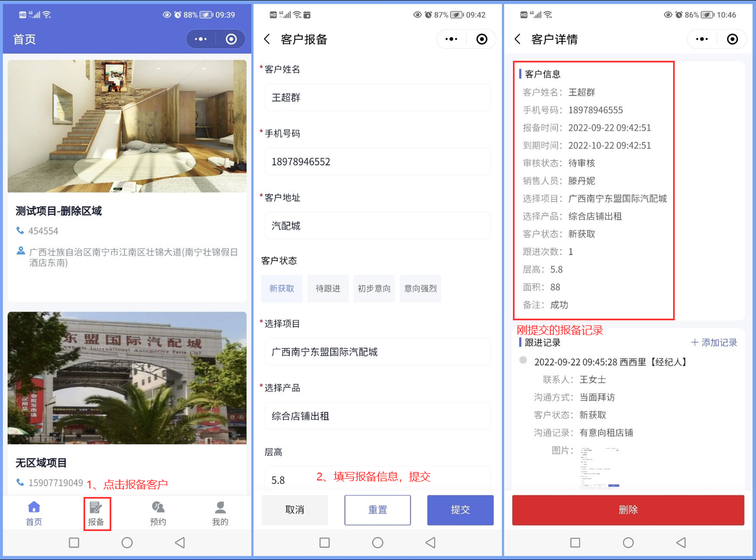756x560 pixels.
Task: Tap Android back triangle under 客户详情 screen
Action: pos(681,543)
